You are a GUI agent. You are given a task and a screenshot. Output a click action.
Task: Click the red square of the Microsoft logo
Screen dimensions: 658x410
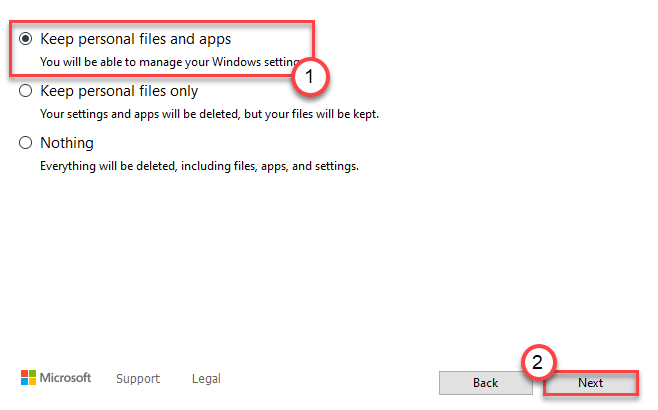pos(24,374)
